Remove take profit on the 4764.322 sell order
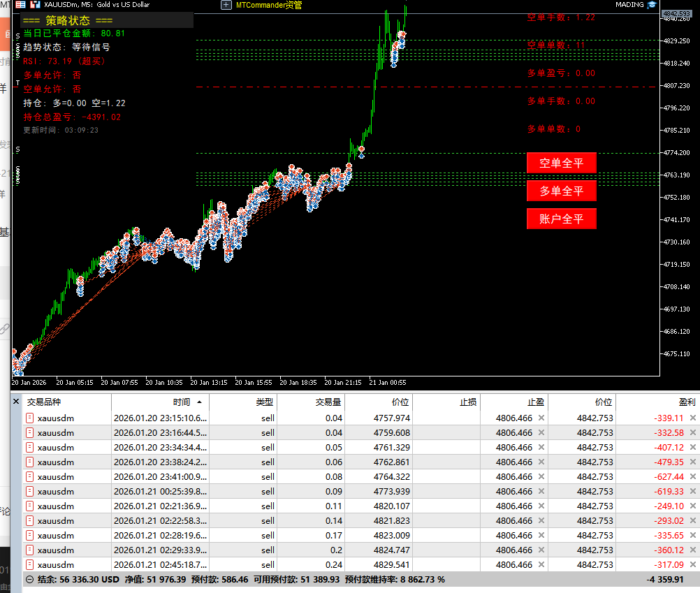The width and height of the screenshot is (700, 593). (541, 476)
